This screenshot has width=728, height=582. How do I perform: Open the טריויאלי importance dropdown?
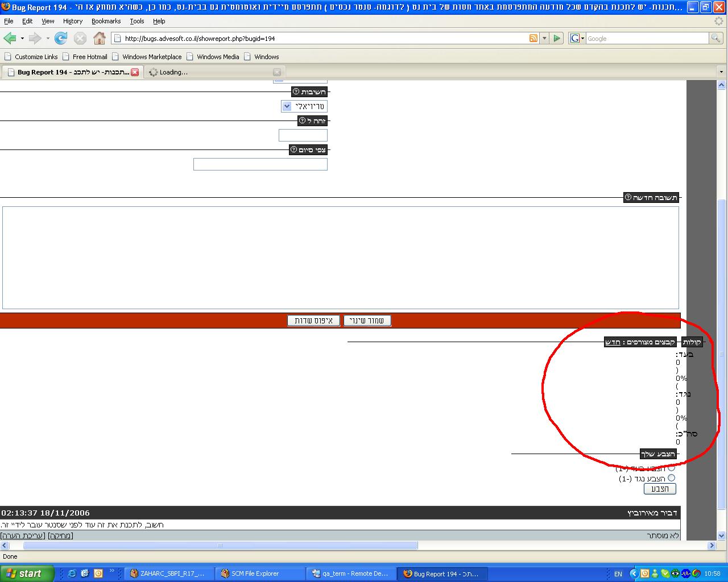coord(287,106)
